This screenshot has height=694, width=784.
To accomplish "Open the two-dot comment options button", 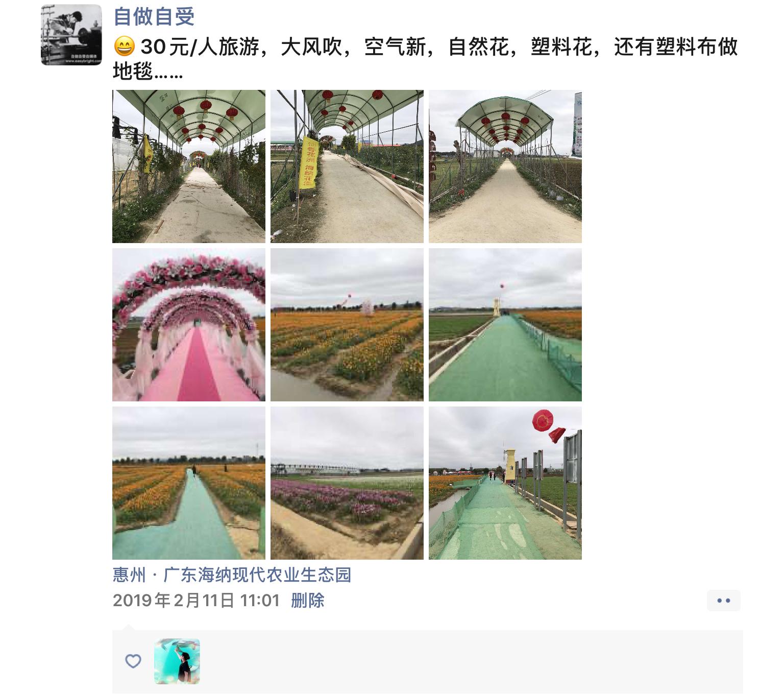I will (723, 601).
